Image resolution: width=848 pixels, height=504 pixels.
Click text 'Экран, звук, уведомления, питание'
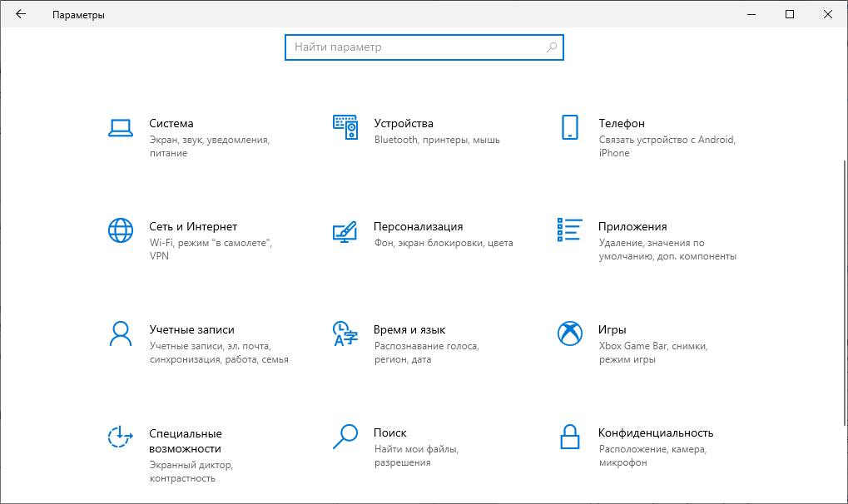[210, 146]
